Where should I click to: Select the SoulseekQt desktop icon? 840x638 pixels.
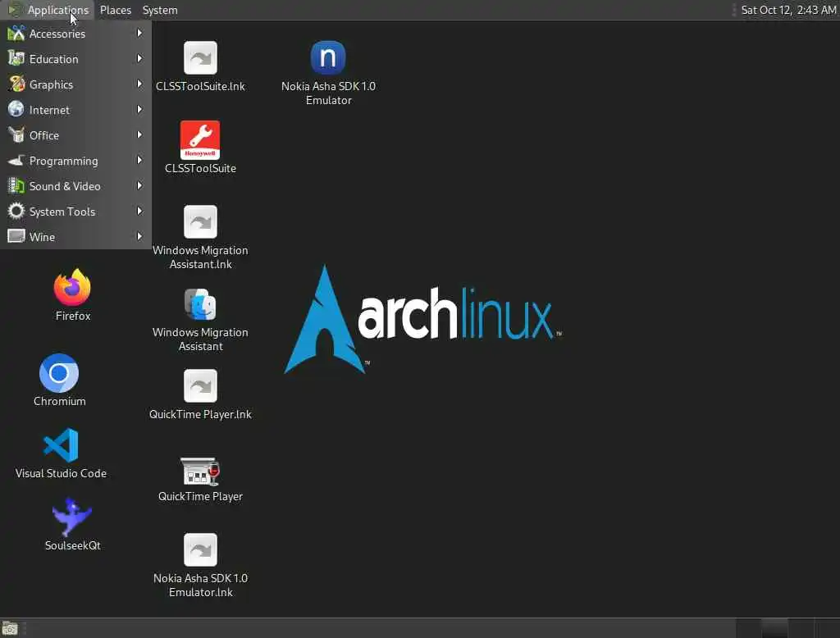[72, 517]
